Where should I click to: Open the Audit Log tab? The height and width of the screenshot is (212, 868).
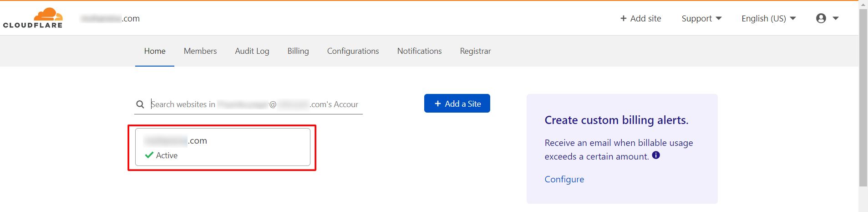point(252,51)
